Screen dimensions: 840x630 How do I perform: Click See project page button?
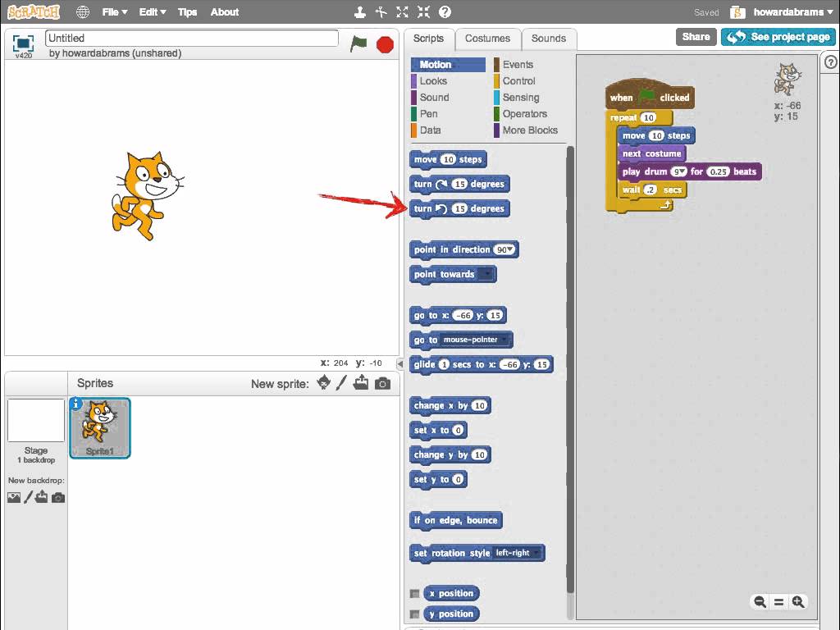point(778,36)
